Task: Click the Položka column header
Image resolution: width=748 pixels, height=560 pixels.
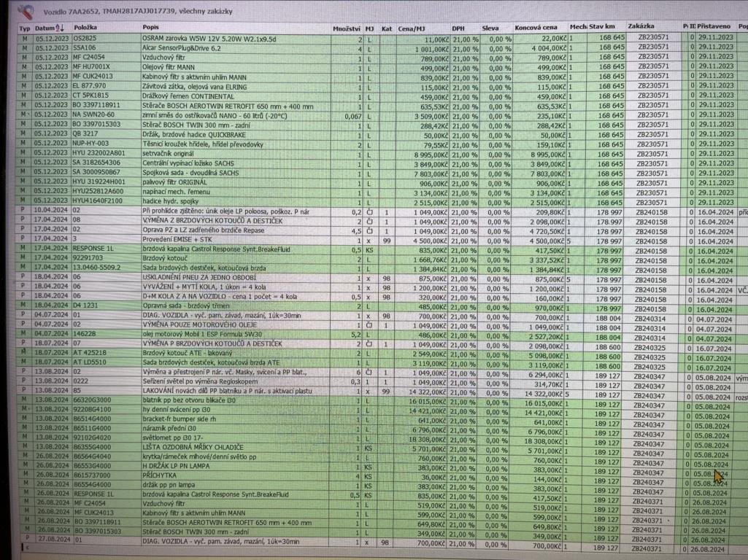Action: pyautogui.click(x=88, y=27)
